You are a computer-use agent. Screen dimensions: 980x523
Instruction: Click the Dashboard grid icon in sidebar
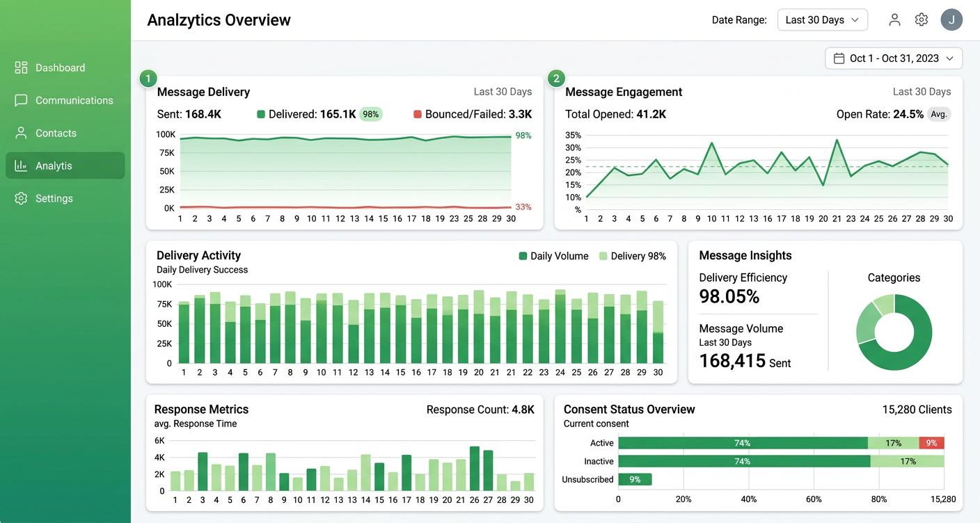(21, 67)
